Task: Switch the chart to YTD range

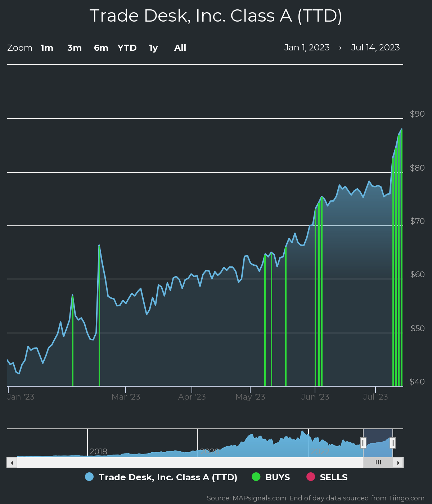Action: coord(127,48)
